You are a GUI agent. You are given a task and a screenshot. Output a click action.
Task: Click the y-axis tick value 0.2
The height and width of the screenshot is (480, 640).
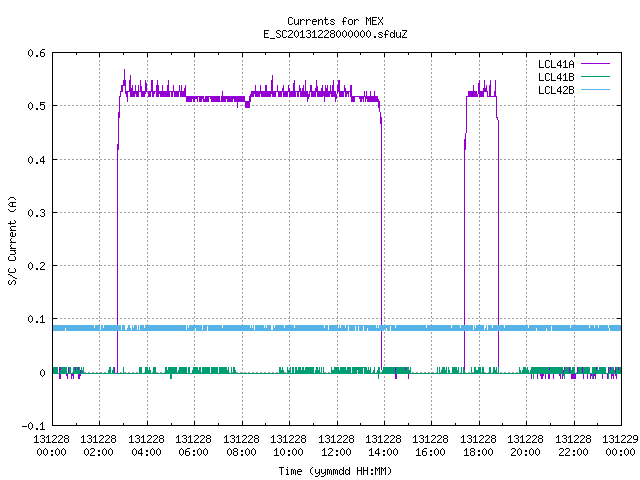pos(36,266)
